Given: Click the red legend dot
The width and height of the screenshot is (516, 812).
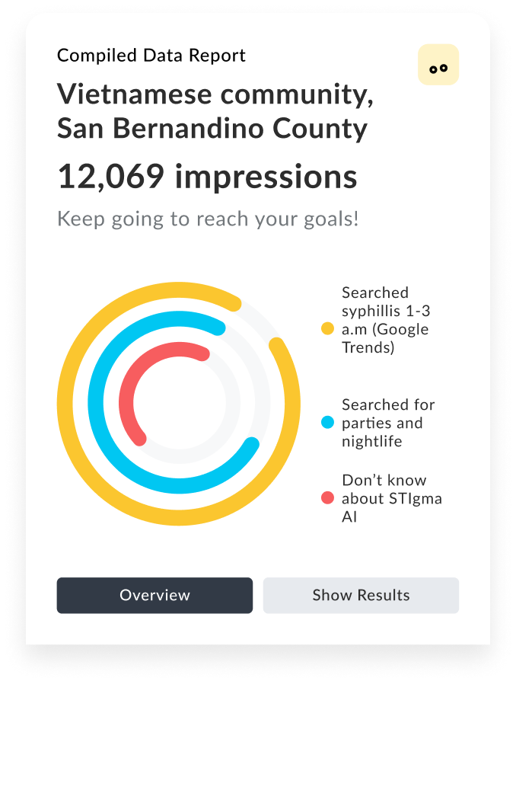Looking at the screenshot, I should point(328,498).
